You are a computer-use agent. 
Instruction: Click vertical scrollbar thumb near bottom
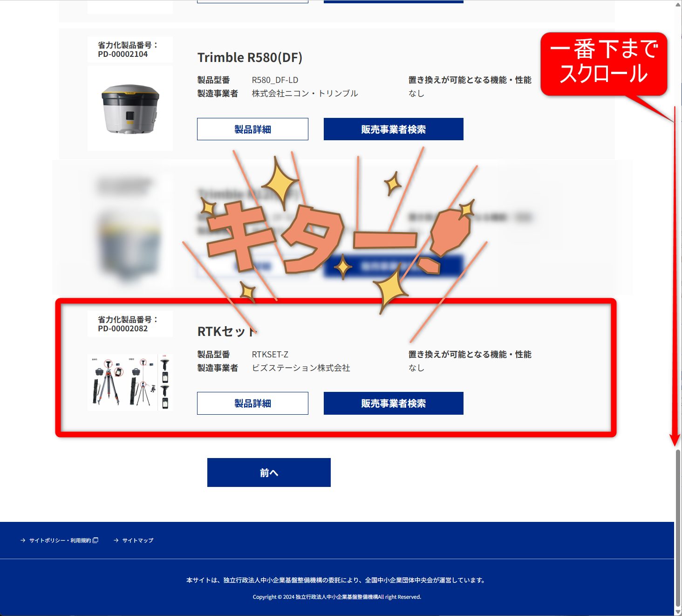(x=678, y=527)
